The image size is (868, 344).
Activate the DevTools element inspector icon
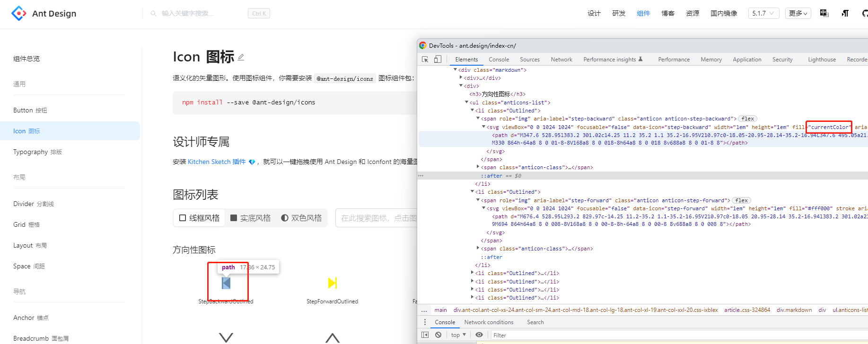coord(425,60)
